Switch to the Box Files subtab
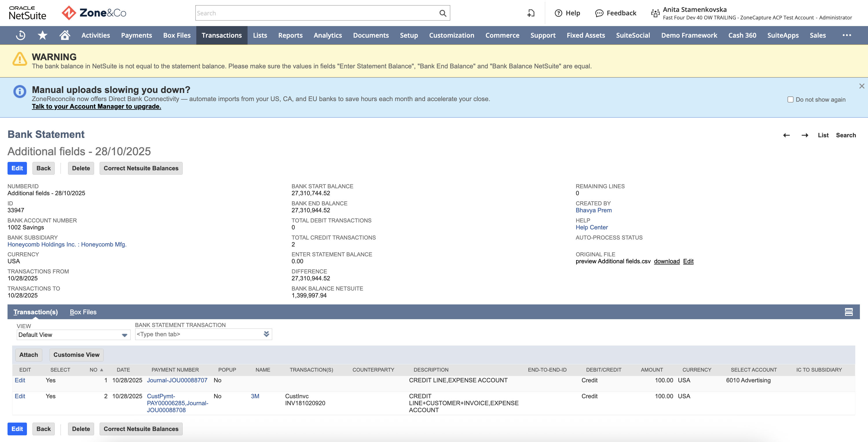This screenshot has width=868, height=442. coord(83,312)
